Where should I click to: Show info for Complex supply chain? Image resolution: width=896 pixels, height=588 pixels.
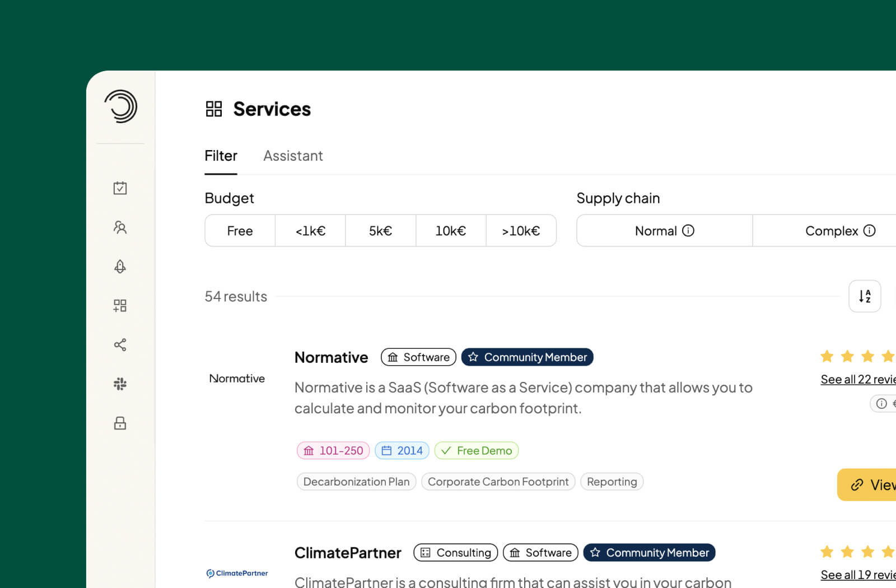869,231
